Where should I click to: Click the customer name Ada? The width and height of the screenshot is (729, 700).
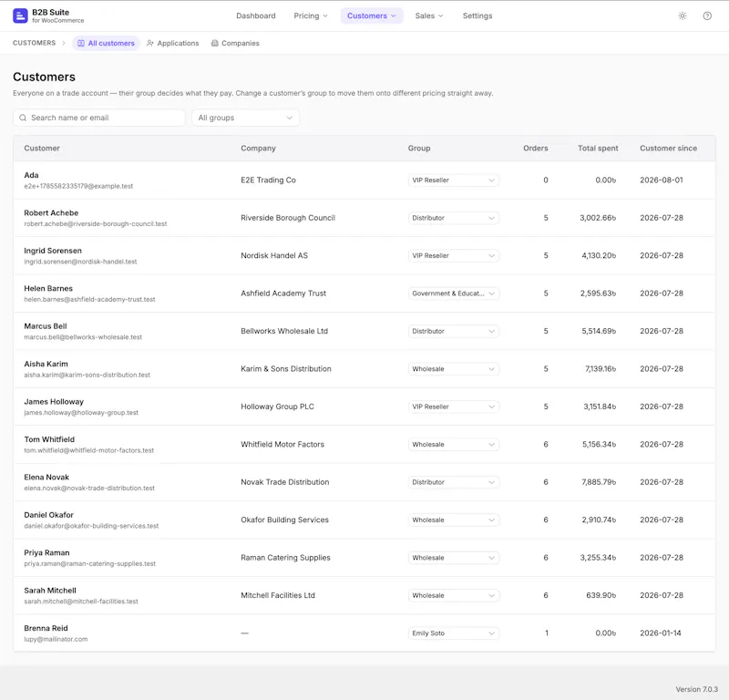point(31,175)
